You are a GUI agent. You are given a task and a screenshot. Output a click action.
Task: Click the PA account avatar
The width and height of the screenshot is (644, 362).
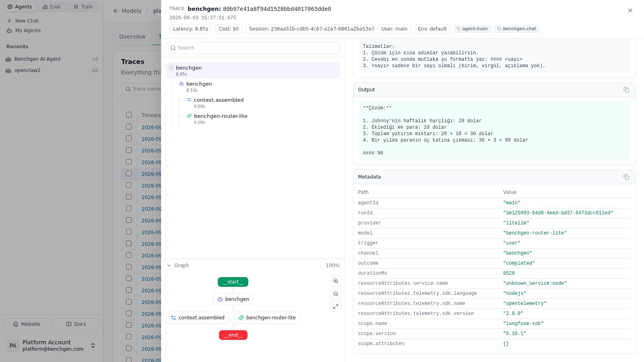13,346
